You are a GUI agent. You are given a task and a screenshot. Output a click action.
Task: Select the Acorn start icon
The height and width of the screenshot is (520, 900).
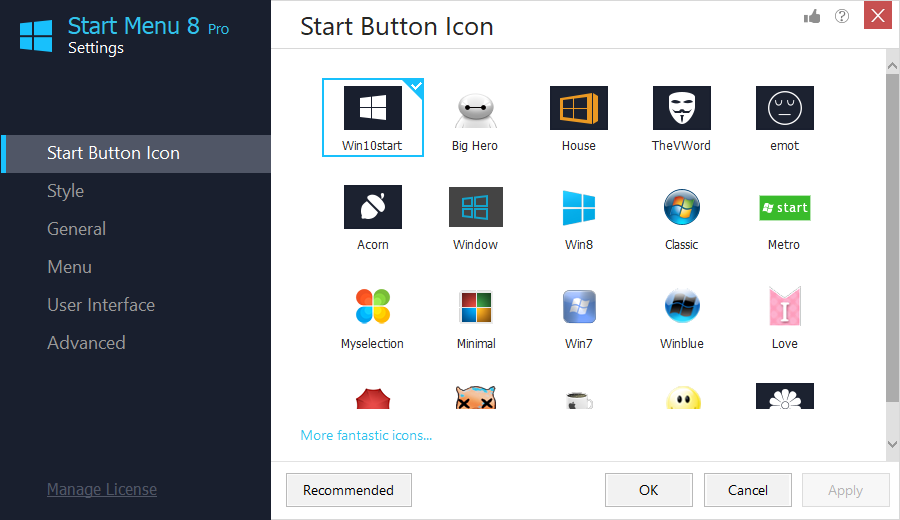coord(372,208)
